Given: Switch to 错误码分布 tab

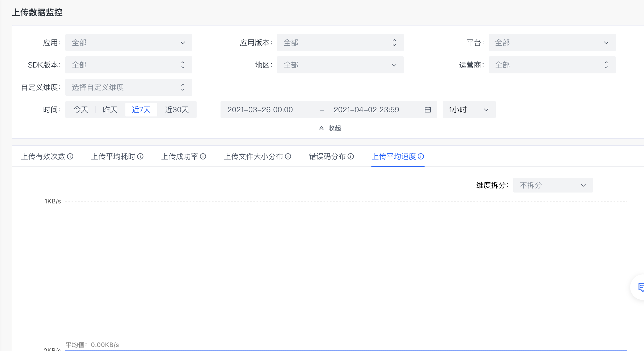Looking at the screenshot, I should click(x=331, y=156).
